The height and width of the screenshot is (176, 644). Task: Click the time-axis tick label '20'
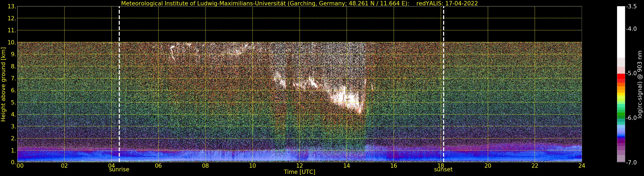488,166
